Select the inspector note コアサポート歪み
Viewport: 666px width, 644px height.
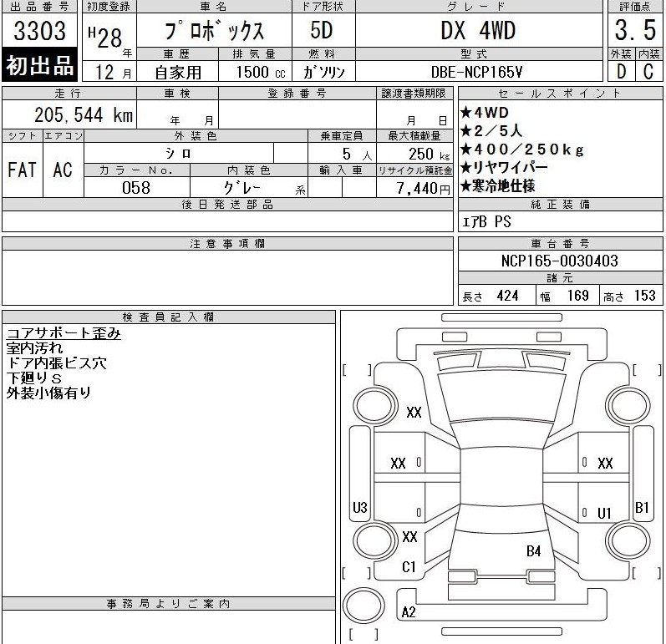(64, 333)
